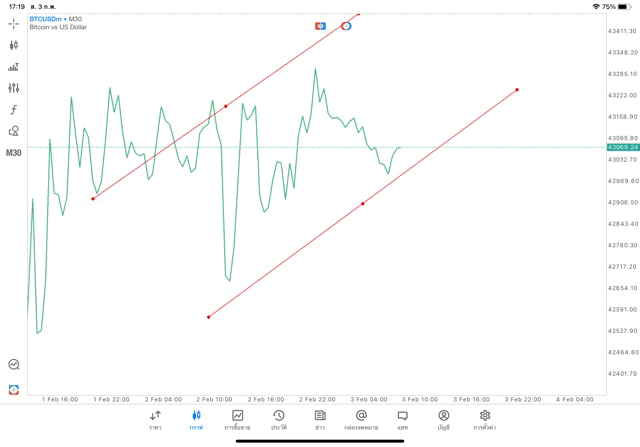The image size is (640, 447).
Task: Tap the red flag marker above chart
Action: pos(320,26)
